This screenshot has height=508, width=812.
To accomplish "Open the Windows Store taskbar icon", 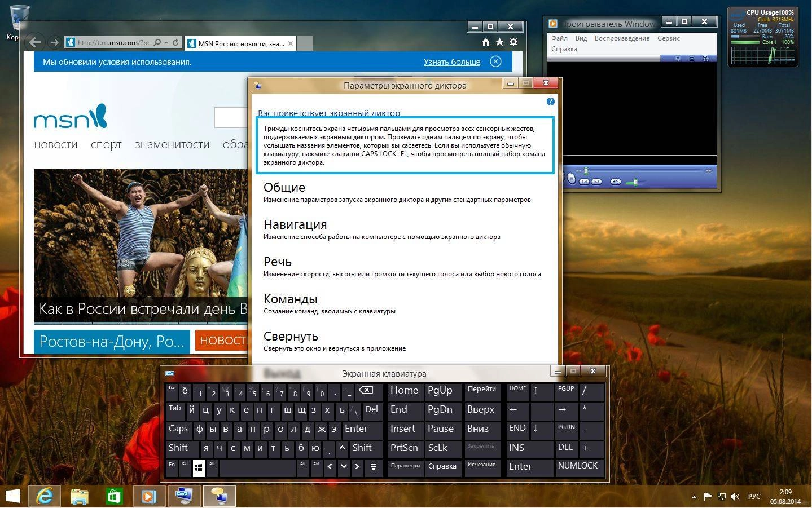I will [x=114, y=496].
